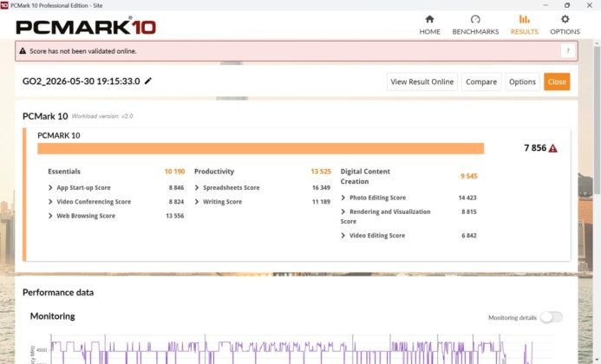This screenshot has width=601, height=364.
Task: Click the Productivity heading
Action: click(x=214, y=172)
